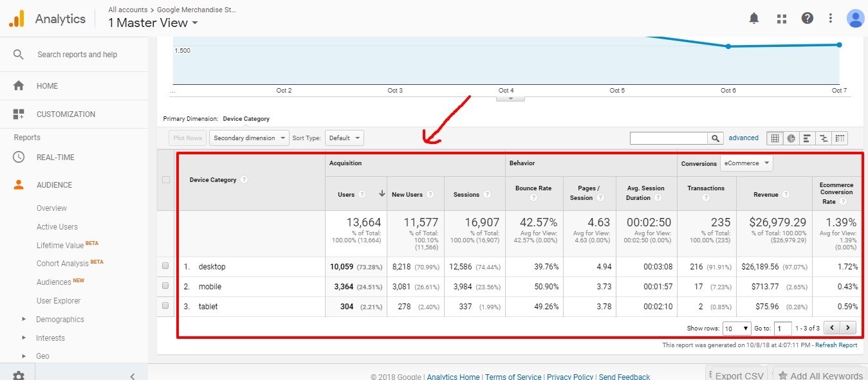Image resolution: width=868 pixels, height=380 pixels.
Task: Open the Cohort Analysis report
Action: click(62, 264)
